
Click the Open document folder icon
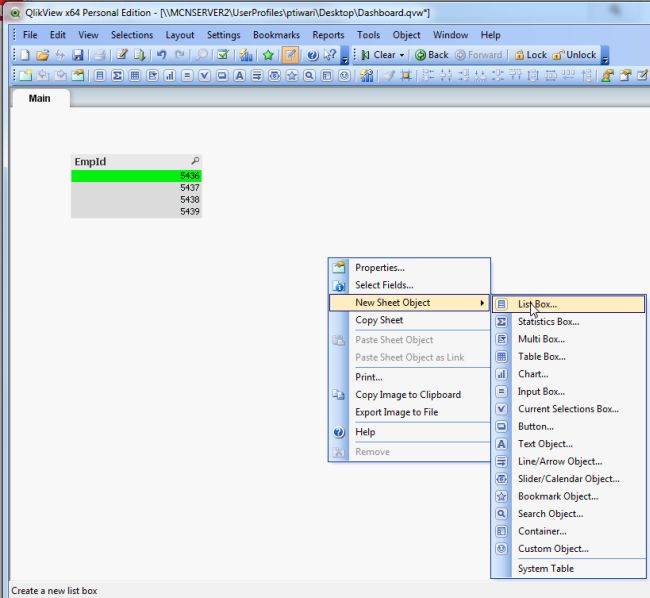(42, 55)
